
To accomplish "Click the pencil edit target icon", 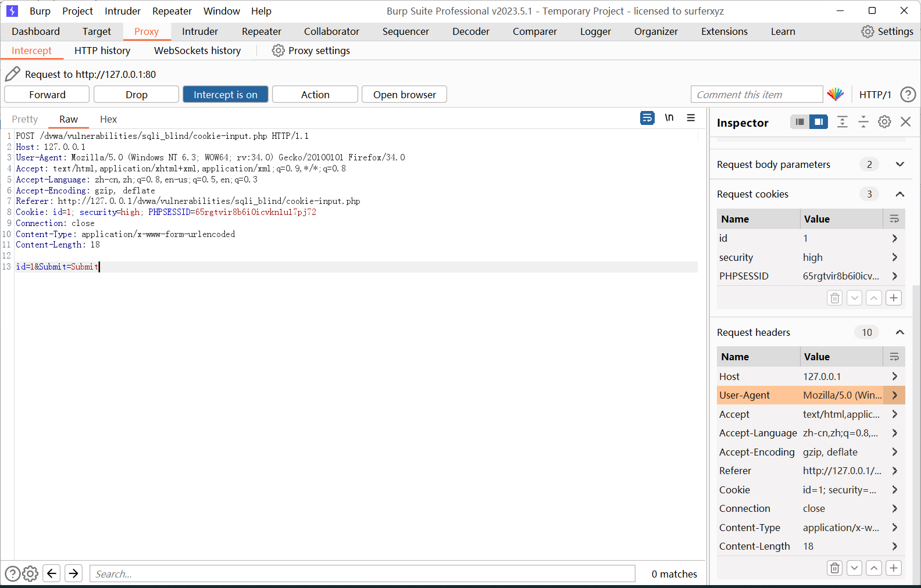I will click(x=12, y=74).
